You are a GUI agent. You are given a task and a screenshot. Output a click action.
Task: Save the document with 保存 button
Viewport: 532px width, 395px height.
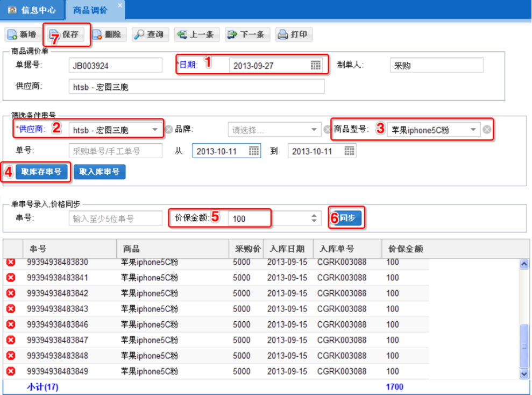[65, 34]
